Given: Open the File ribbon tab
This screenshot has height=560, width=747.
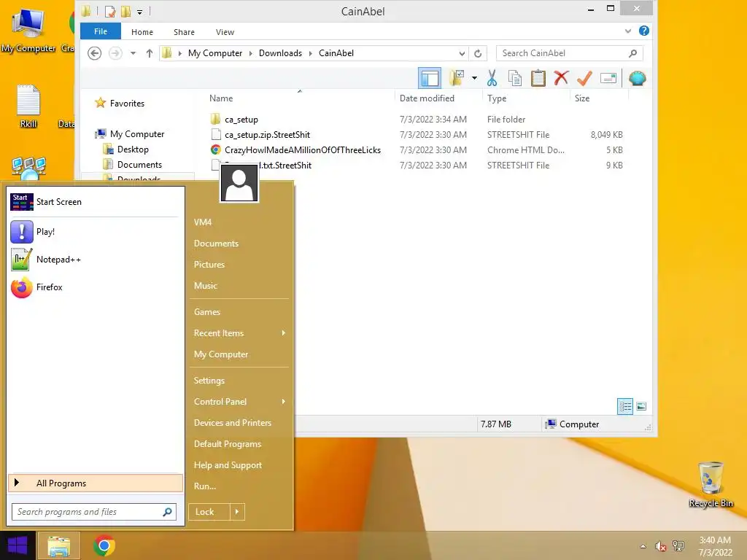Looking at the screenshot, I should [x=101, y=31].
